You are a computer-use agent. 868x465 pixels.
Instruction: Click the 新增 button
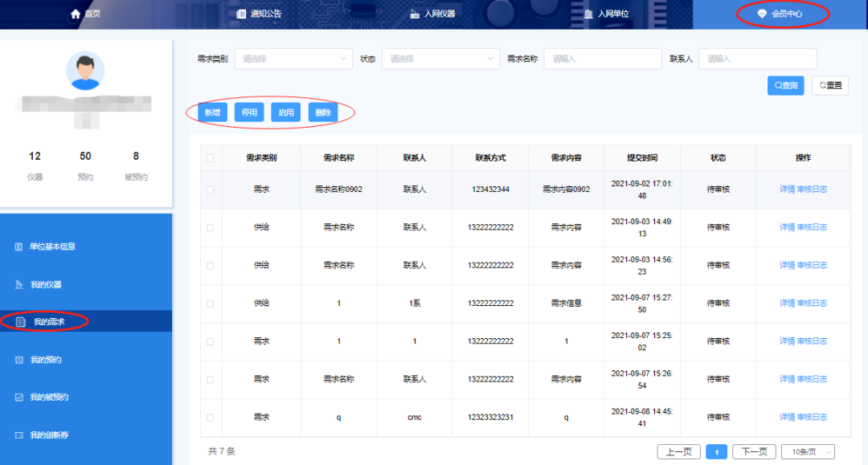212,112
